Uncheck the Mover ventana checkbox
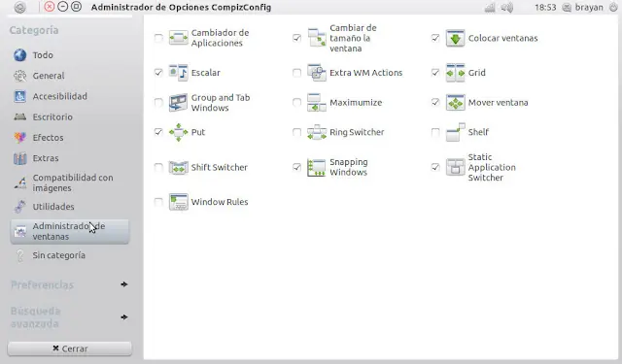This screenshot has height=364, width=622. tap(435, 103)
